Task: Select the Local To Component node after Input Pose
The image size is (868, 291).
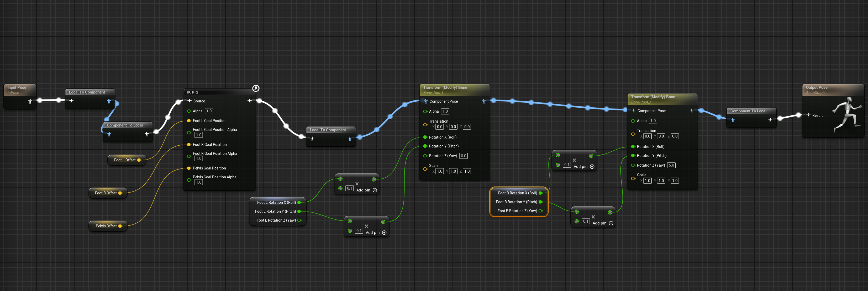Action: coord(87,92)
